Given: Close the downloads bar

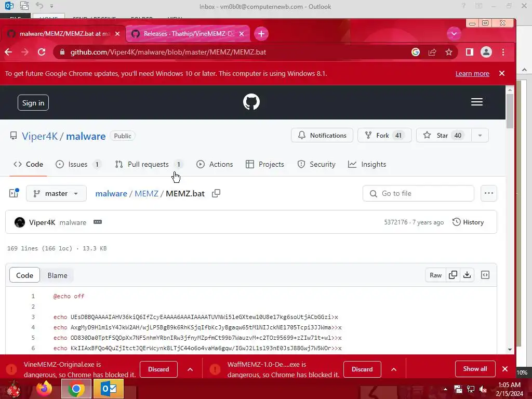Looking at the screenshot, I should click(505, 369).
